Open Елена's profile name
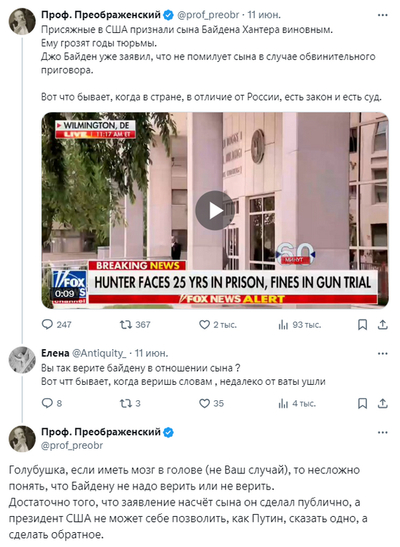This screenshot has width=400, height=547. coord(55,353)
